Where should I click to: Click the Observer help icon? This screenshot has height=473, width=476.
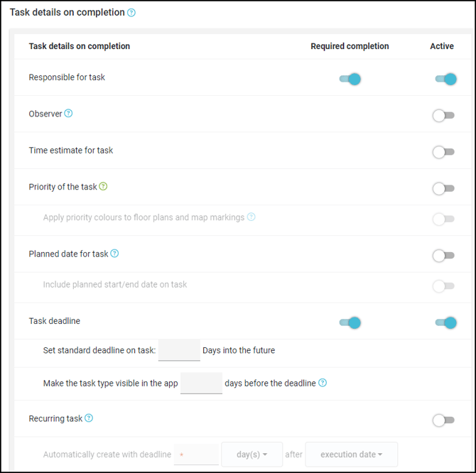click(69, 114)
